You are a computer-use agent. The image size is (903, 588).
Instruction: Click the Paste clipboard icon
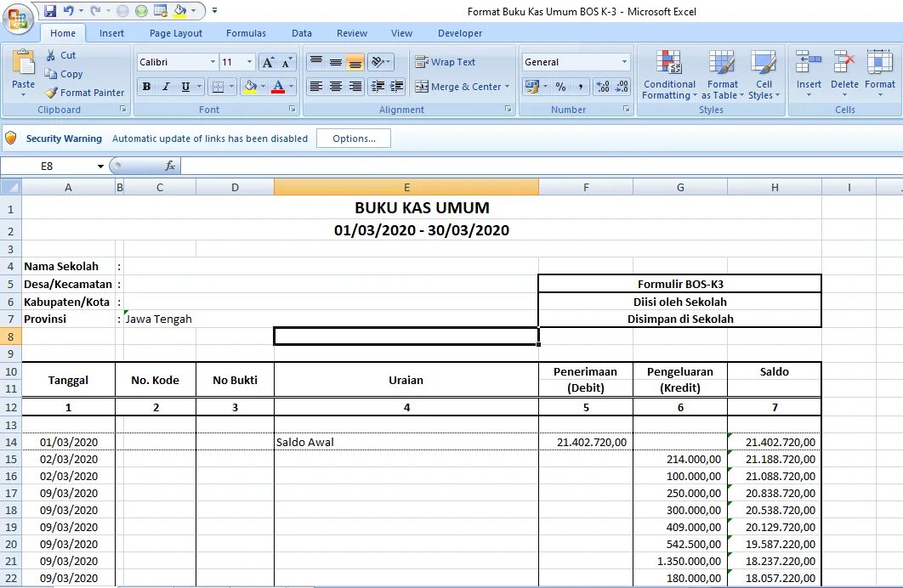coord(24,62)
